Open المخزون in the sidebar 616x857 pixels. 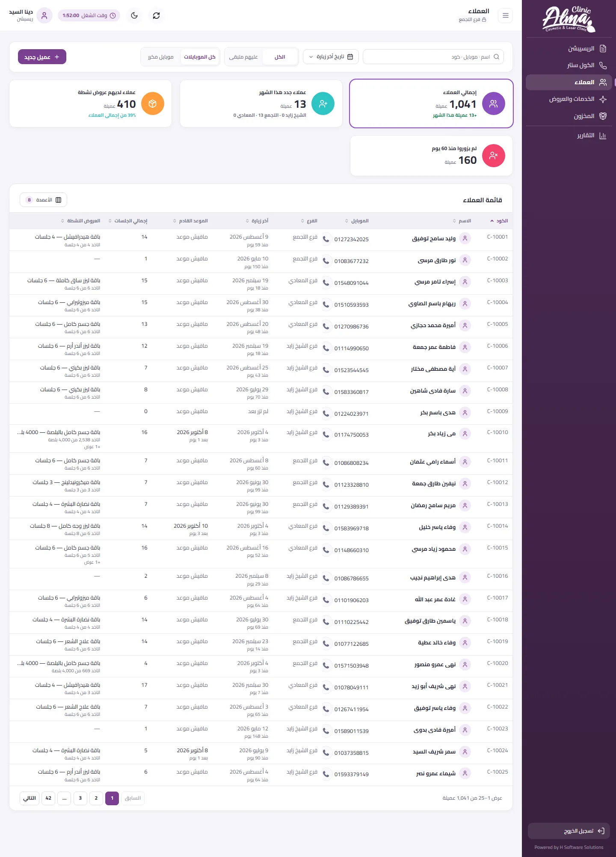pos(569,116)
